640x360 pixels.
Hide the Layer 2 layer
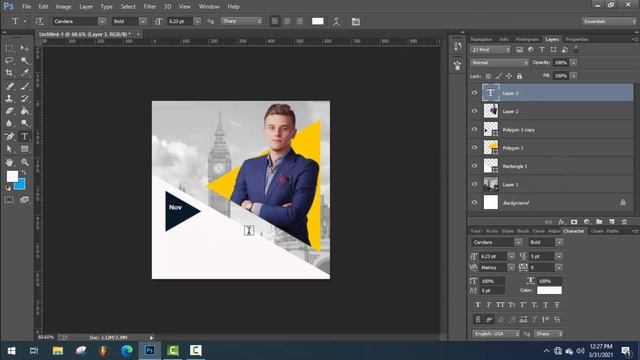point(474,111)
